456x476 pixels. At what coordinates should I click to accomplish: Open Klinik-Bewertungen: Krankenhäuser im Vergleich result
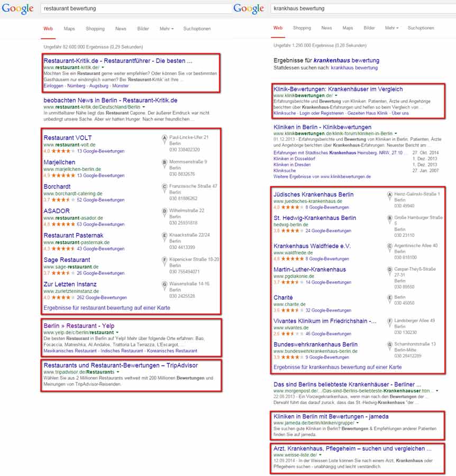tap(338, 89)
